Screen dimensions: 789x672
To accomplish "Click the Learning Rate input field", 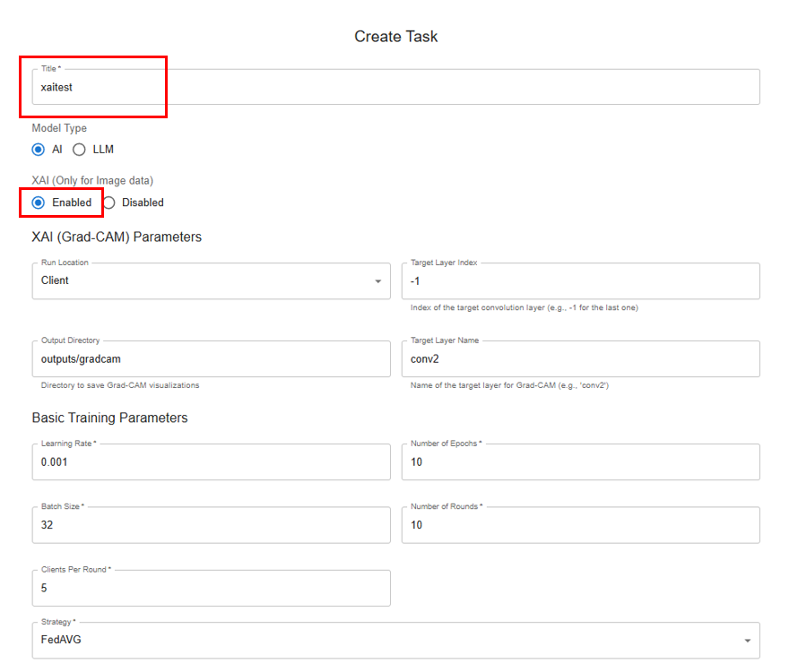I will tap(211, 462).
